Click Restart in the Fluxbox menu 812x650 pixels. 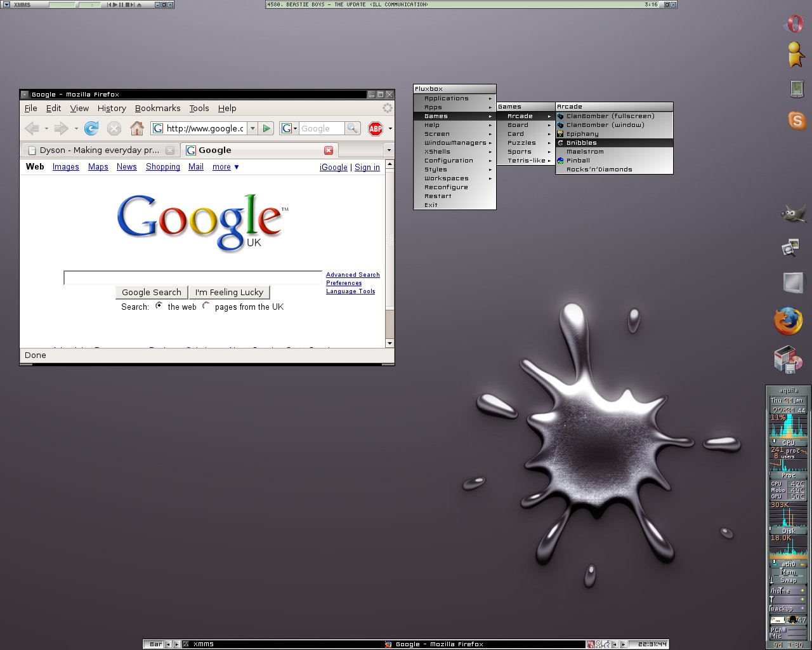pyautogui.click(x=455, y=196)
